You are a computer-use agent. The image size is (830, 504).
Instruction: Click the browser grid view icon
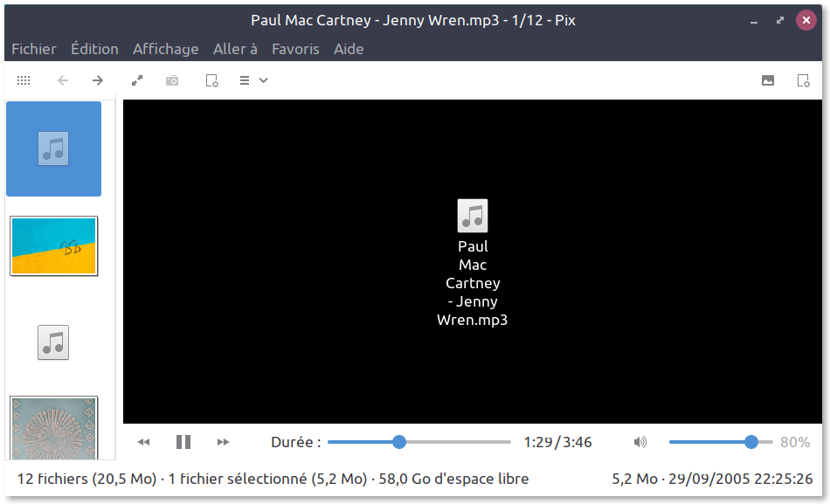pos(24,80)
